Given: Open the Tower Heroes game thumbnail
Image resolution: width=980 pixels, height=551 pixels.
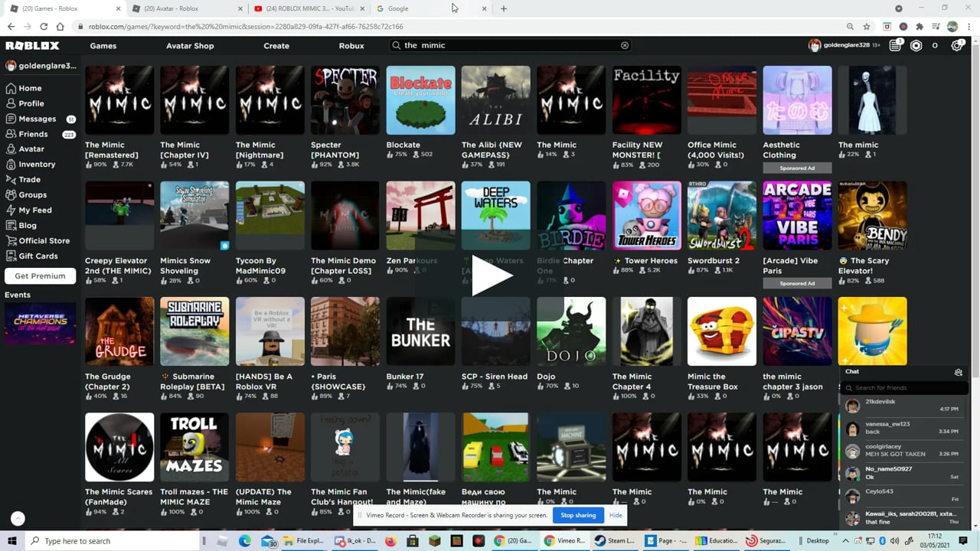Looking at the screenshot, I should tap(647, 216).
